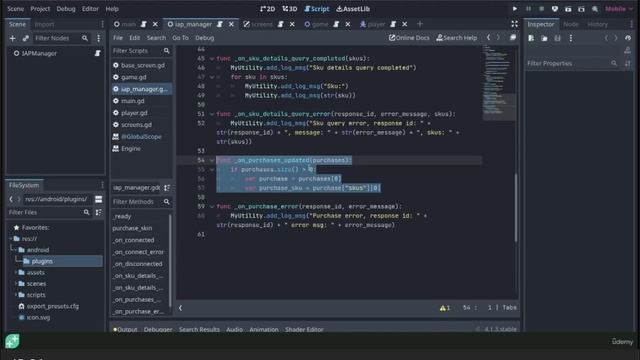Open the Scene menu
Screen dimensions: 640x360
(x=16, y=9)
